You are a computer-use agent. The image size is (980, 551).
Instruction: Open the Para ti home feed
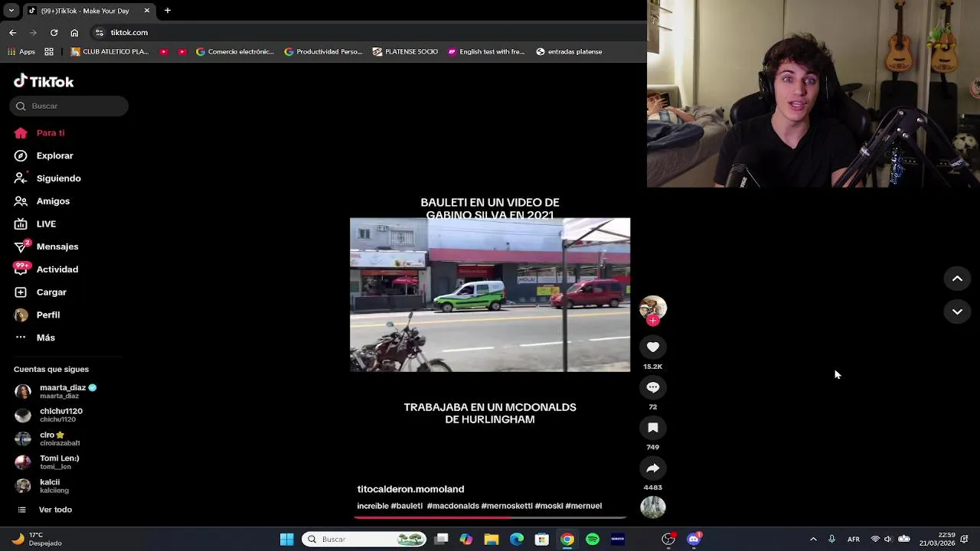click(40, 133)
